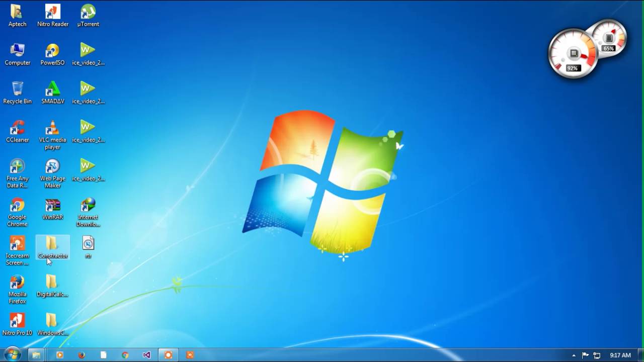Open Visual Studio from the taskbar

146,355
